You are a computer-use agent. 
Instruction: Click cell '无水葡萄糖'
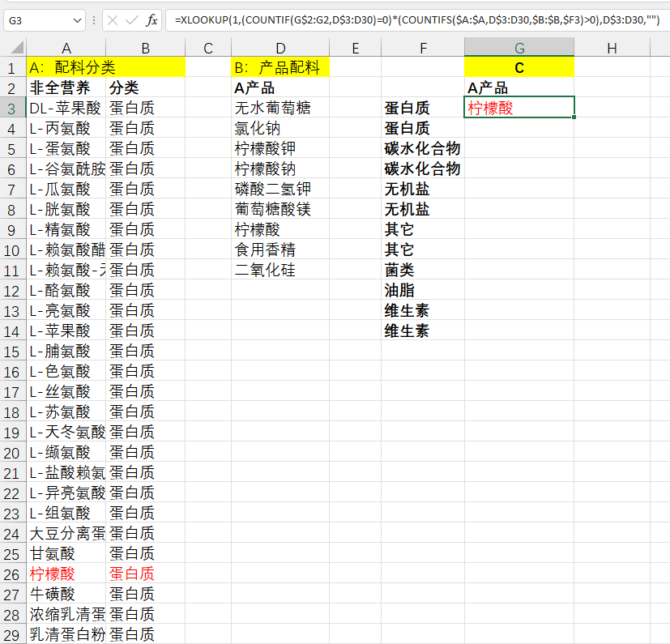pos(280,108)
